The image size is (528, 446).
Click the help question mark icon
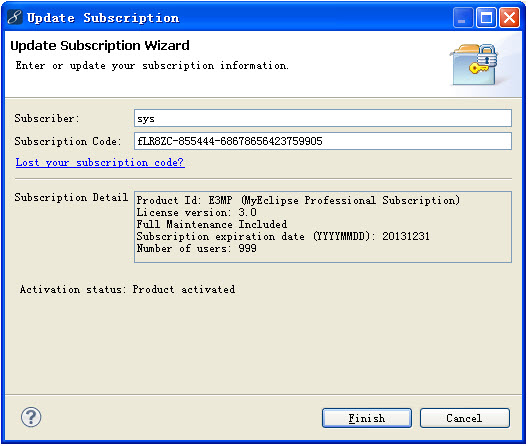point(31,418)
